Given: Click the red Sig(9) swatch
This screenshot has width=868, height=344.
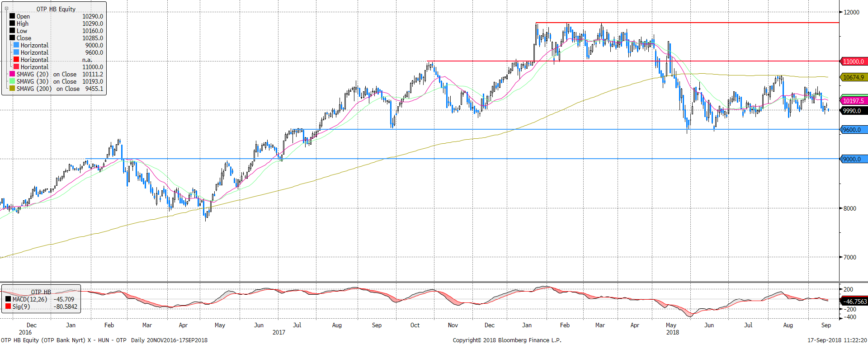Looking at the screenshot, I should tap(8, 306).
